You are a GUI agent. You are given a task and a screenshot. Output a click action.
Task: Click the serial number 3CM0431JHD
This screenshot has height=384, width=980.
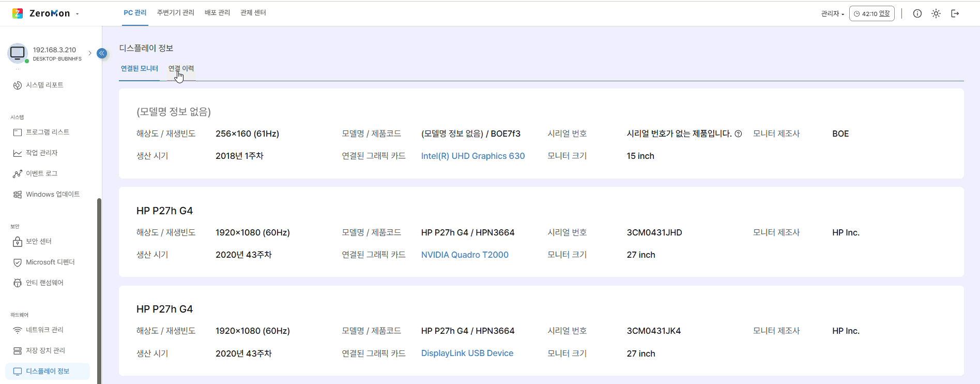point(654,232)
